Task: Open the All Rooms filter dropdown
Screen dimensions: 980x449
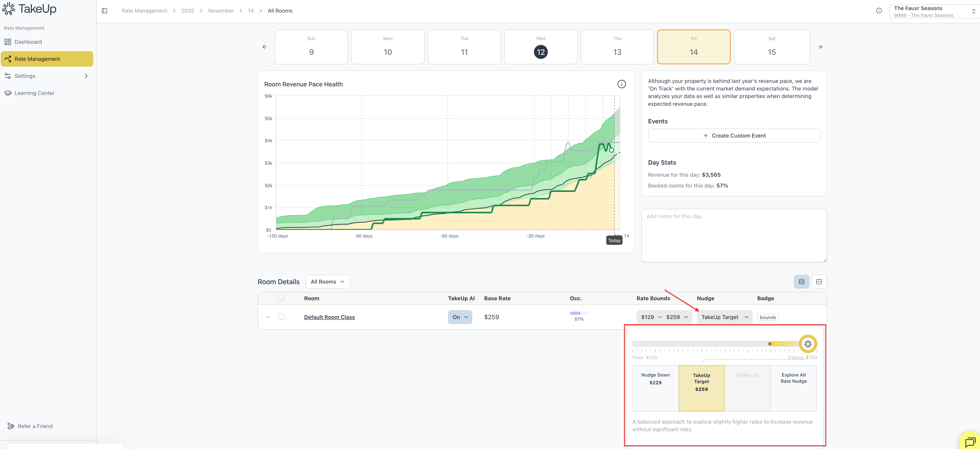Action: (x=328, y=282)
